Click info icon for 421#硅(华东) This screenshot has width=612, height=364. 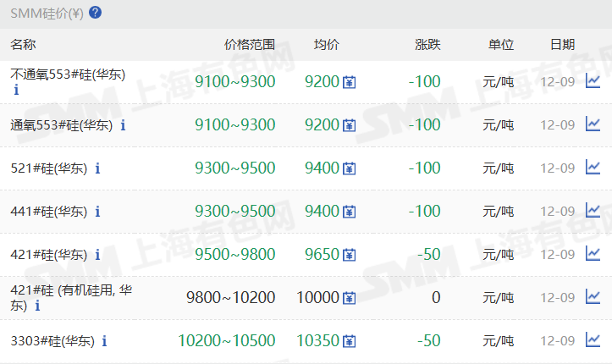[97, 255]
